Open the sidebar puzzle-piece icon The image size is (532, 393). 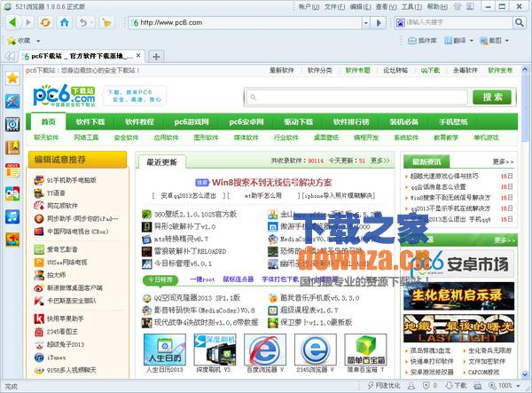12,240
